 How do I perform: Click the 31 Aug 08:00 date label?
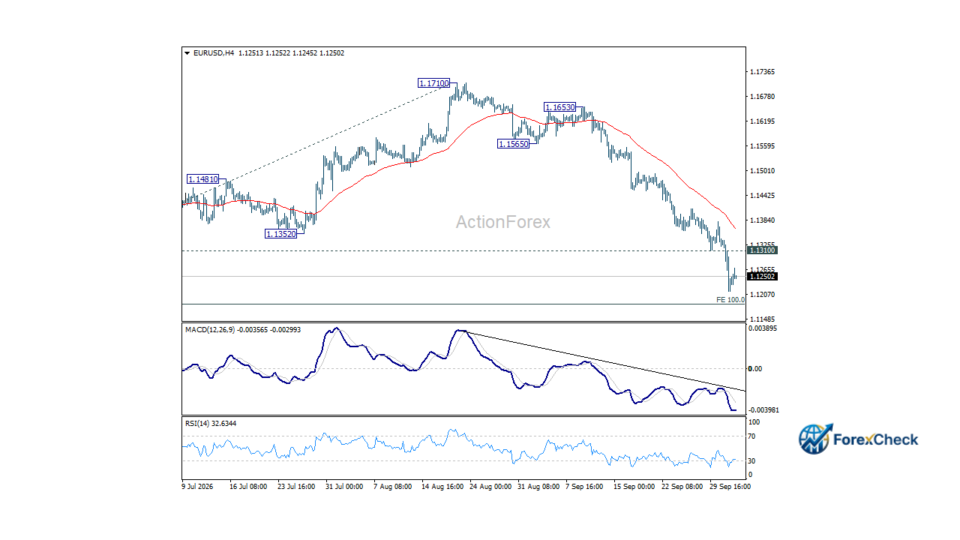(x=538, y=487)
